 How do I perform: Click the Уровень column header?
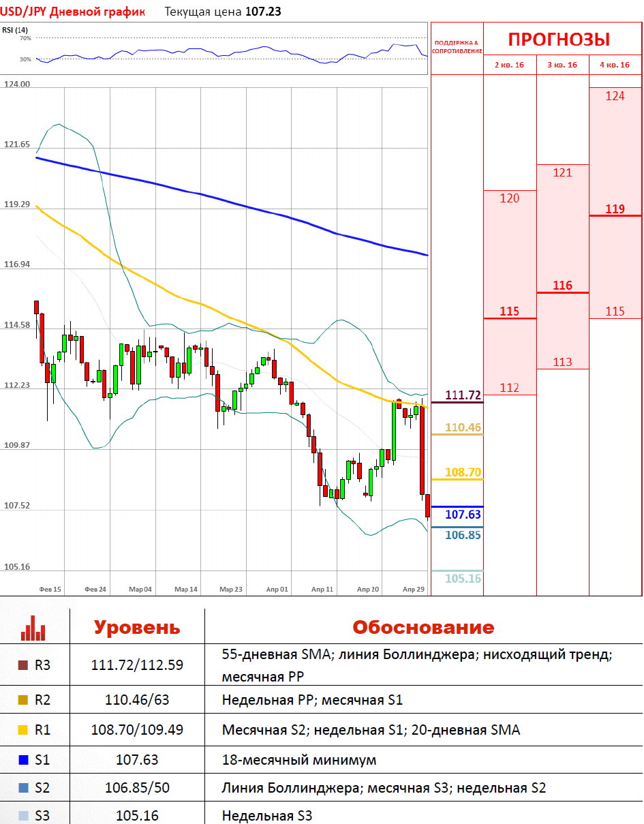(x=137, y=627)
